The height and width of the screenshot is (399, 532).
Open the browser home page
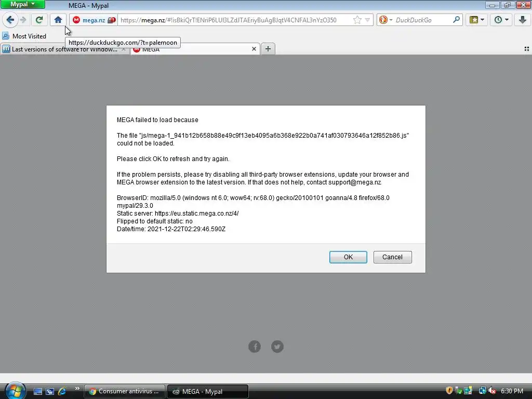(58, 20)
